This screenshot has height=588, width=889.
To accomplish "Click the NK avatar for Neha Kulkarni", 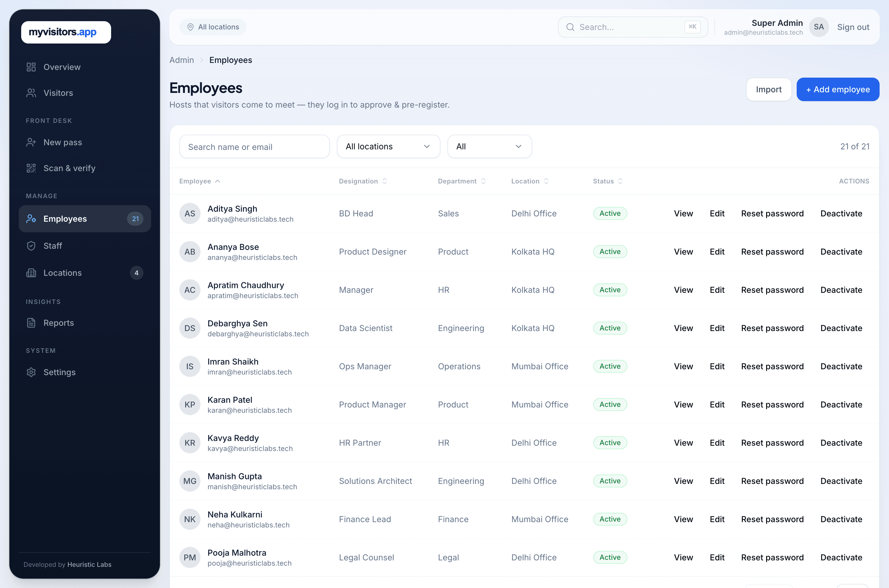I will [x=190, y=519].
